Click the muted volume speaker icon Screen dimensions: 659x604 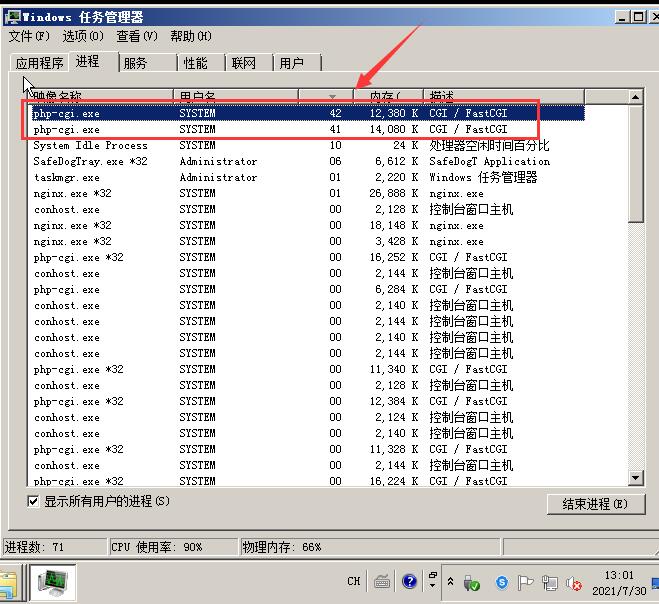pos(573,583)
